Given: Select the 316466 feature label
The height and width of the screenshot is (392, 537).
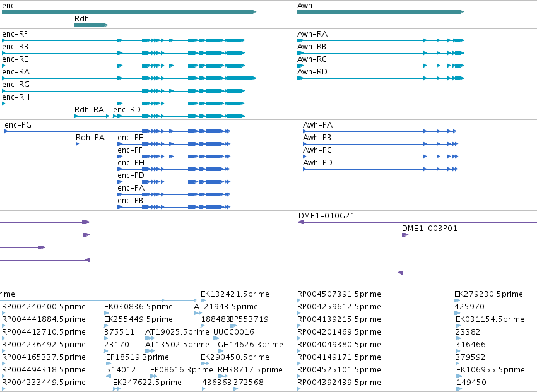Looking at the screenshot, I should 471,345.
